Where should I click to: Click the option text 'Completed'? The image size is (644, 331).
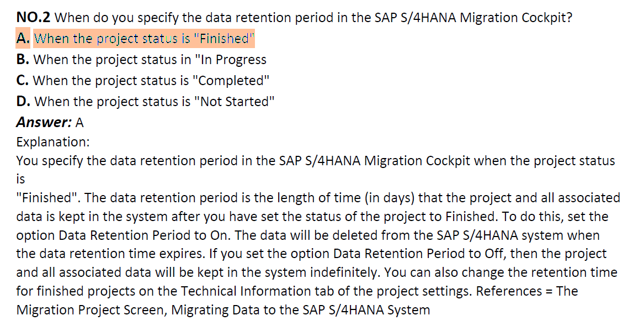coord(233,81)
